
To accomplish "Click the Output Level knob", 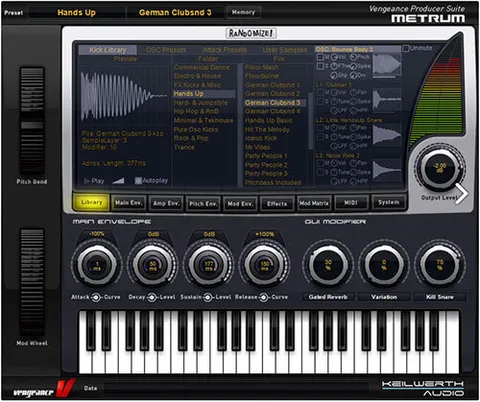I will click(x=439, y=167).
